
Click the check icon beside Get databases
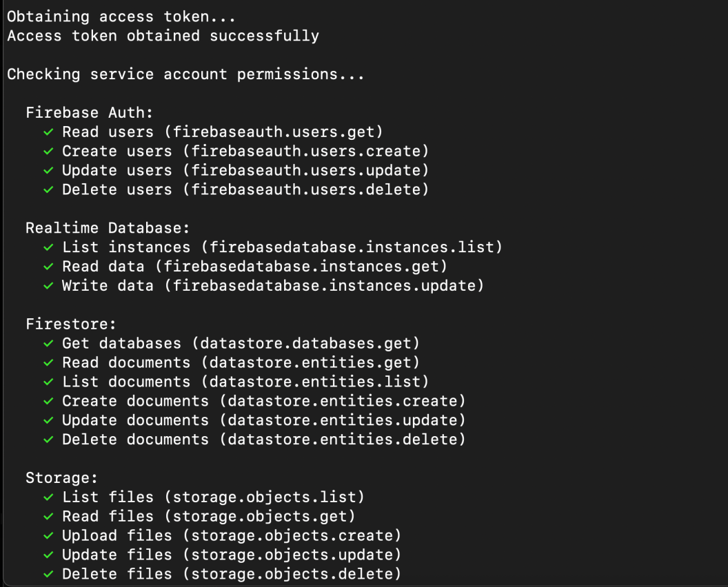[x=48, y=343]
